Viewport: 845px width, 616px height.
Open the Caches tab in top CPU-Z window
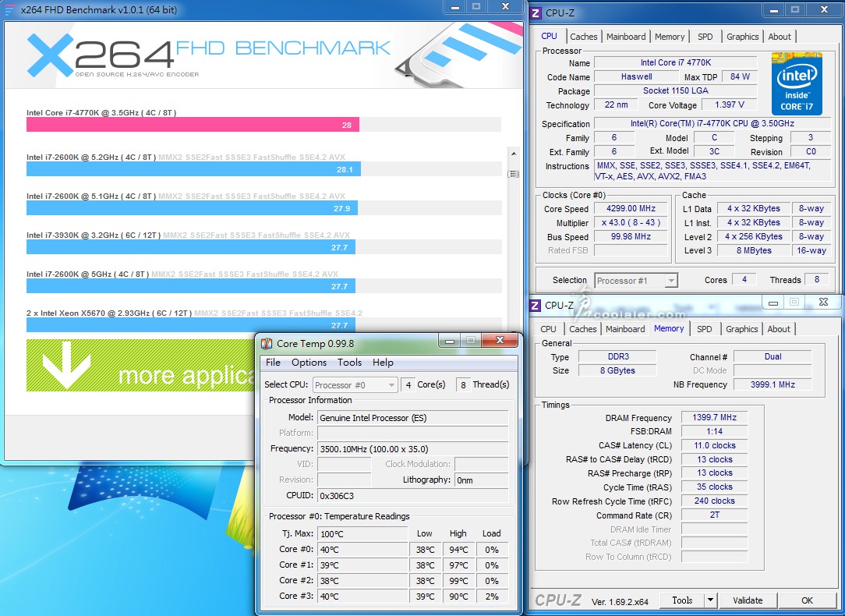[x=584, y=37]
